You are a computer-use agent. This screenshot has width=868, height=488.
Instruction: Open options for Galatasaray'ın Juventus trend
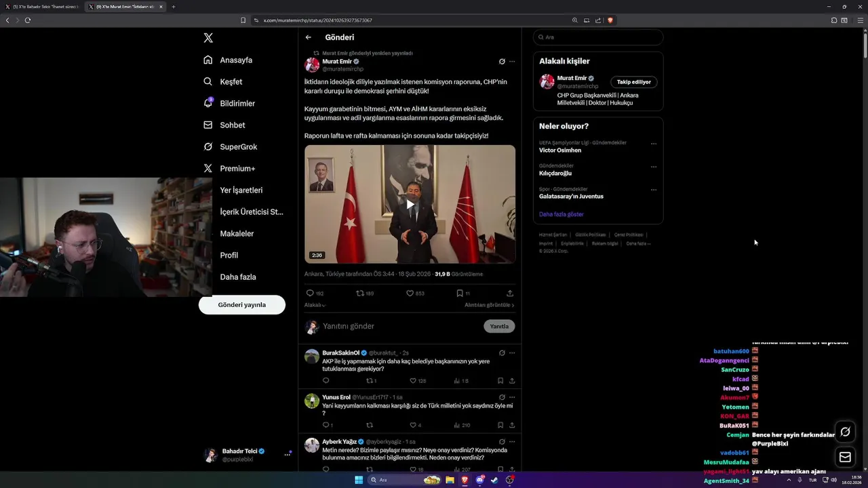(654, 190)
